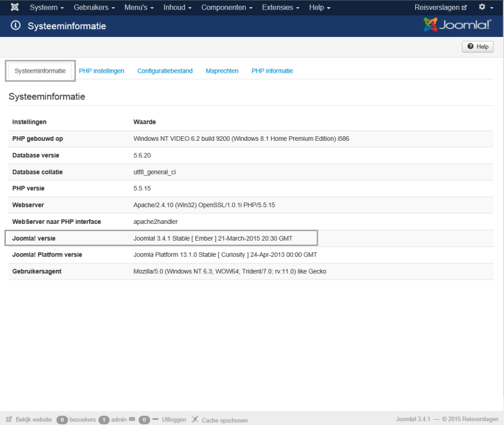Switch to the PHP instellingen tab
Viewport: 504px width, 425px height.
pyautogui.click(x=101, y=71)
